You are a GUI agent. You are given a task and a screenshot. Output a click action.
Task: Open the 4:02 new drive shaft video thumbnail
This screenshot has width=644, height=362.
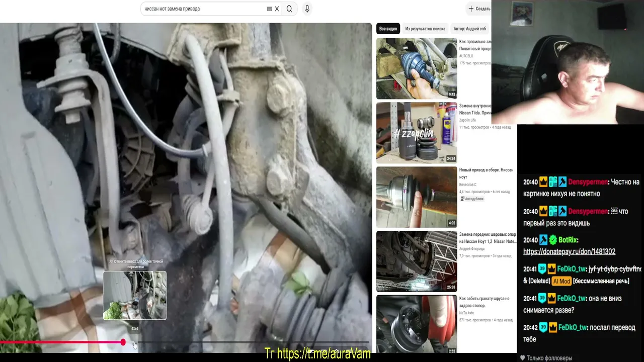coord(417,197)
